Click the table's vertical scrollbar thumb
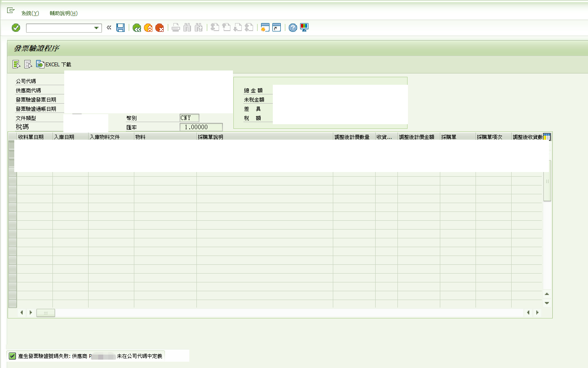The image size is (588, 368). (x=547, y=181)
